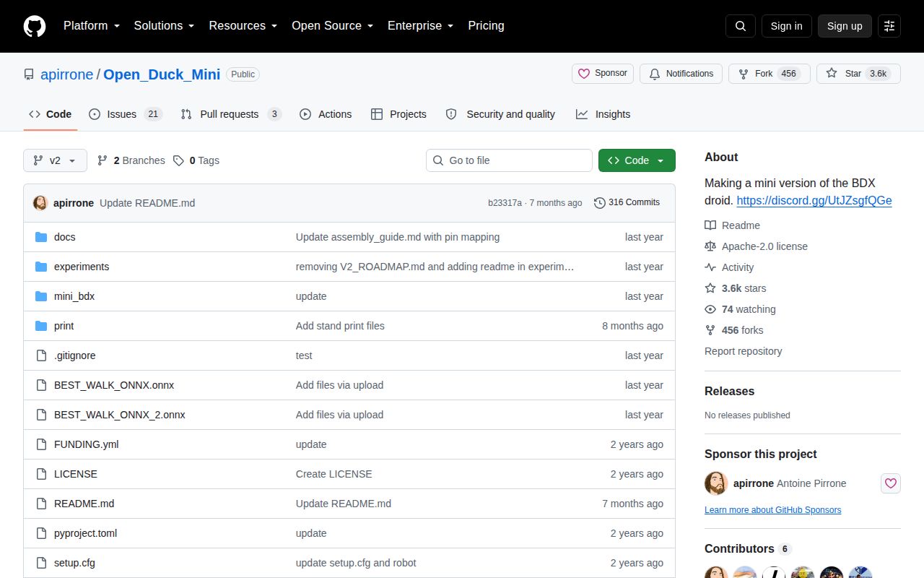Open the README.md file

[x=84, y=504]
